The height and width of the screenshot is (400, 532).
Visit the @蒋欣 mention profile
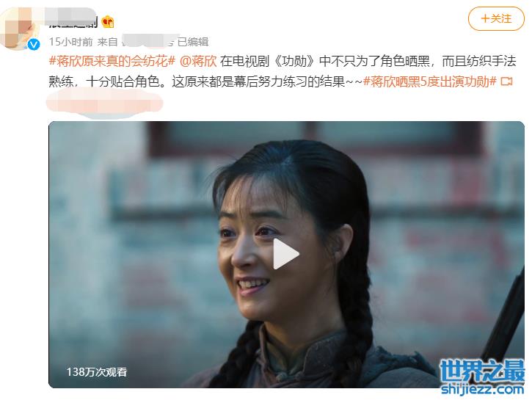pyautogui.click(x=198, y=61)
